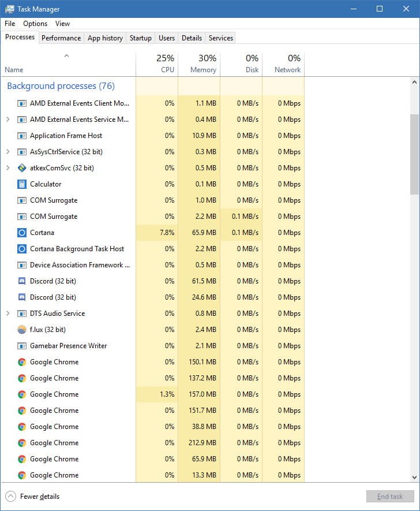420x511 pixels.
Task: Click the f.lux (32 bit) icon
Action: 22,330
